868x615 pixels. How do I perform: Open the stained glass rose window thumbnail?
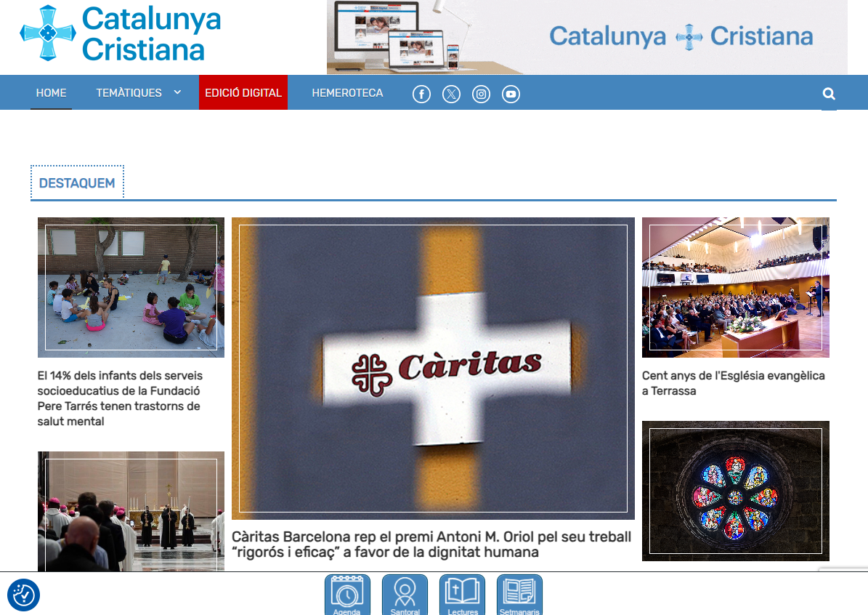[x=736, y=491]
